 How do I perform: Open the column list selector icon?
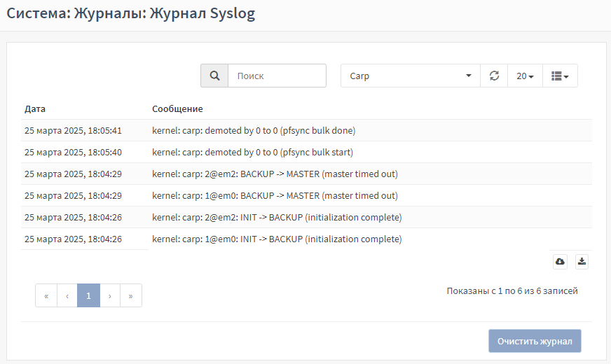click(560, 76)
